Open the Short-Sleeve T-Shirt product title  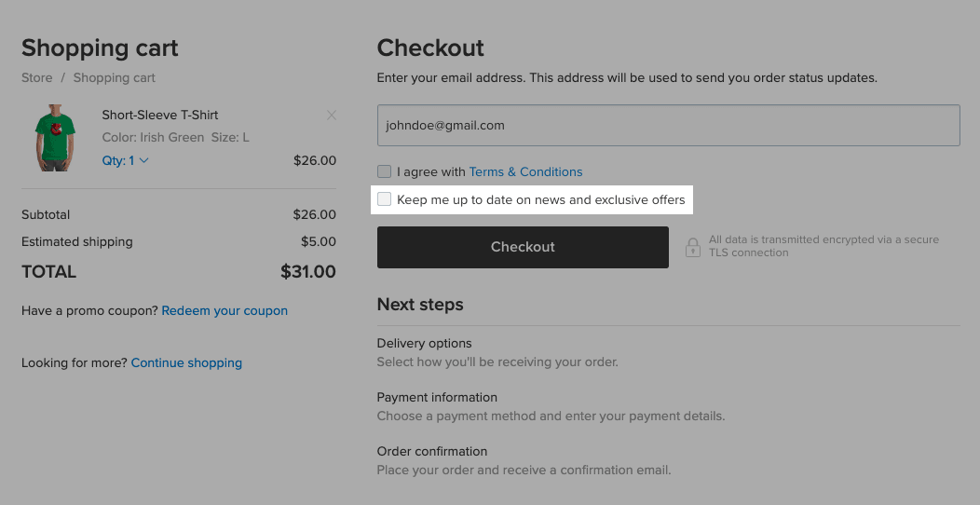pyautogui.click(x=160, y=115)
